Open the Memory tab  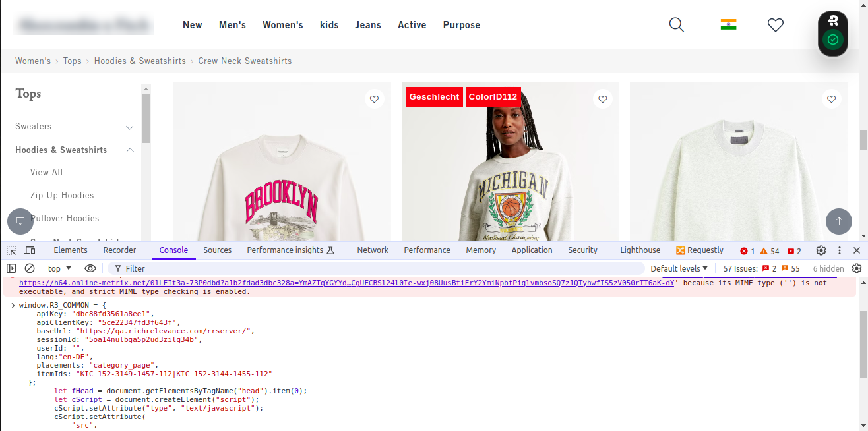(x=481, y=250)
